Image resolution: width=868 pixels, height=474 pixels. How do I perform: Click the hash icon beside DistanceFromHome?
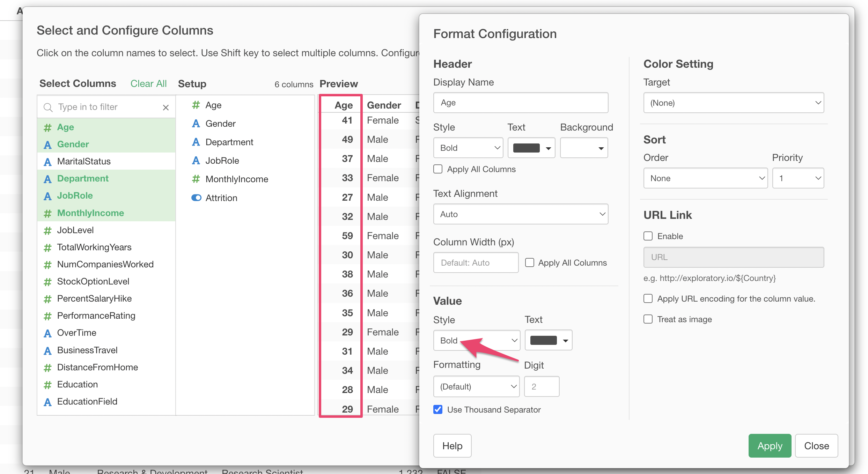[47, 368]
